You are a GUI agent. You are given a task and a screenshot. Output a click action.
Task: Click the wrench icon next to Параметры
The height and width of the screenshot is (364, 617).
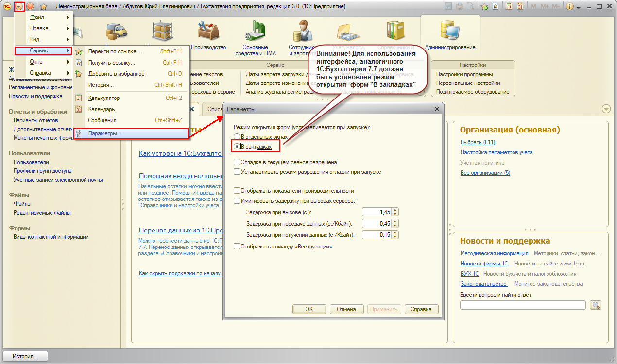[x=79, y=133]
